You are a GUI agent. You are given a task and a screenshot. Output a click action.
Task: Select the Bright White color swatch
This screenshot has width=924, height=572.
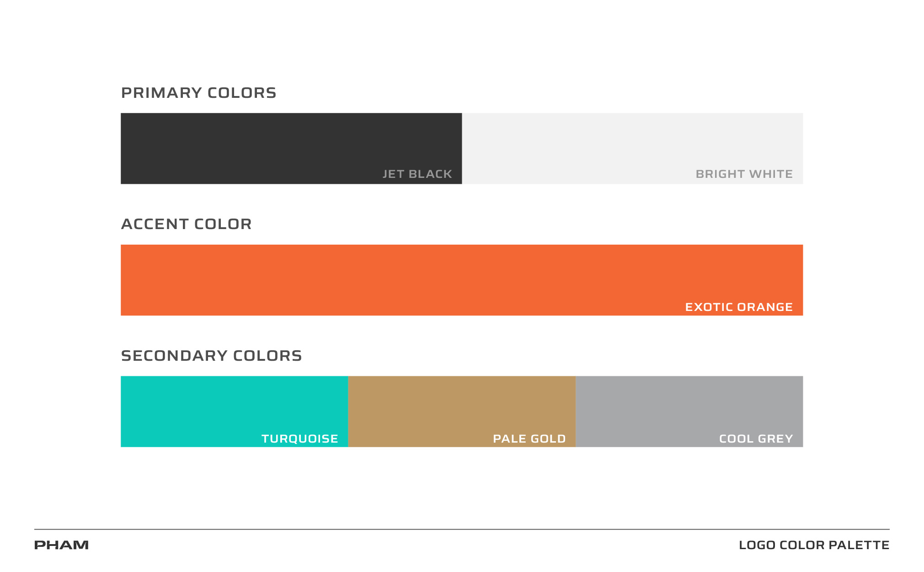click(633, 149)
